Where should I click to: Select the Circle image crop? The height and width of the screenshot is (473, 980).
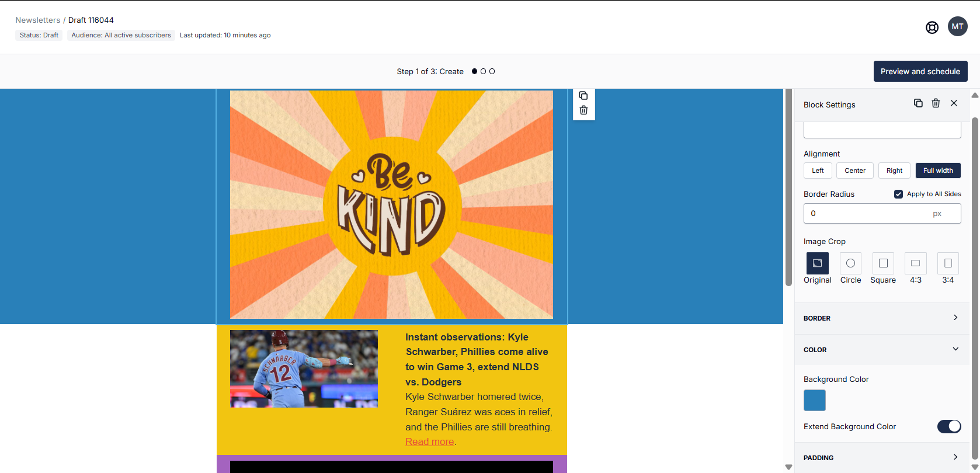tap(850, 263)
